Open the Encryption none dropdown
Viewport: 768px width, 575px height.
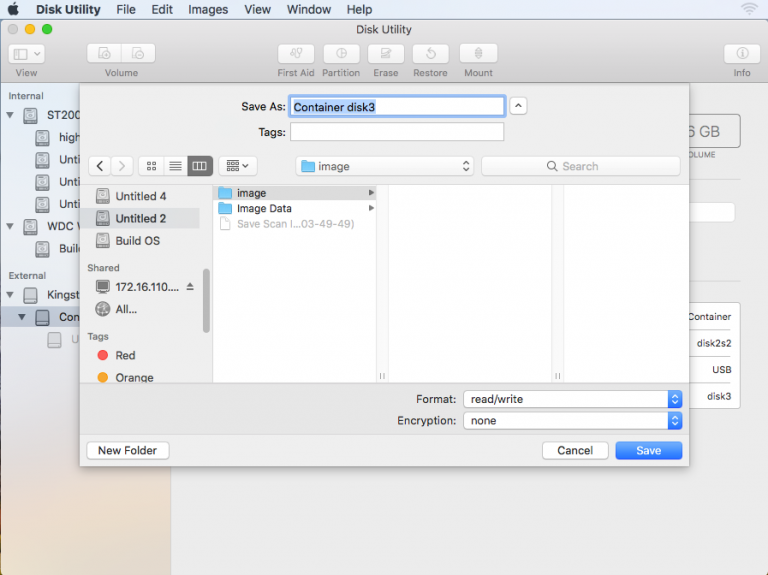coord(573,421)
